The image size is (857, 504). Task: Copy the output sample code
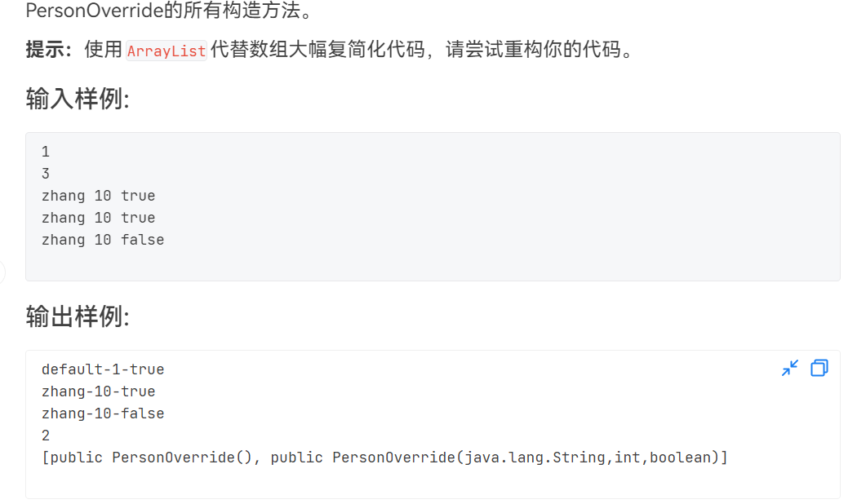pyautogui.click(x=819, y=369)
